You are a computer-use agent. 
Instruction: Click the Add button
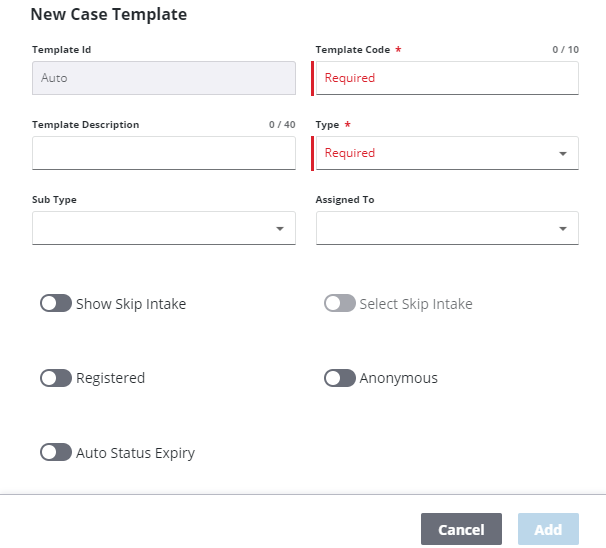click(x=548, y=529)
